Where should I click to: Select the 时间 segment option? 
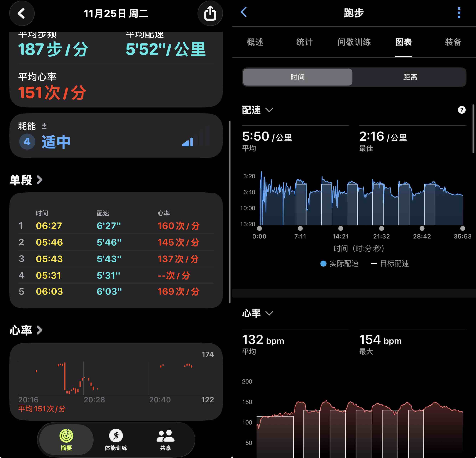point(297,77)
